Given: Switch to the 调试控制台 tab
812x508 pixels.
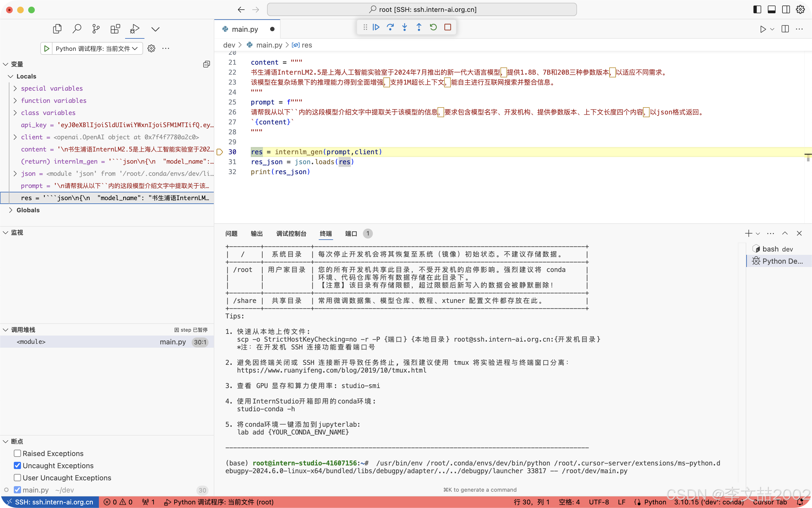Looking at the screenshot, I should [291, 234].
